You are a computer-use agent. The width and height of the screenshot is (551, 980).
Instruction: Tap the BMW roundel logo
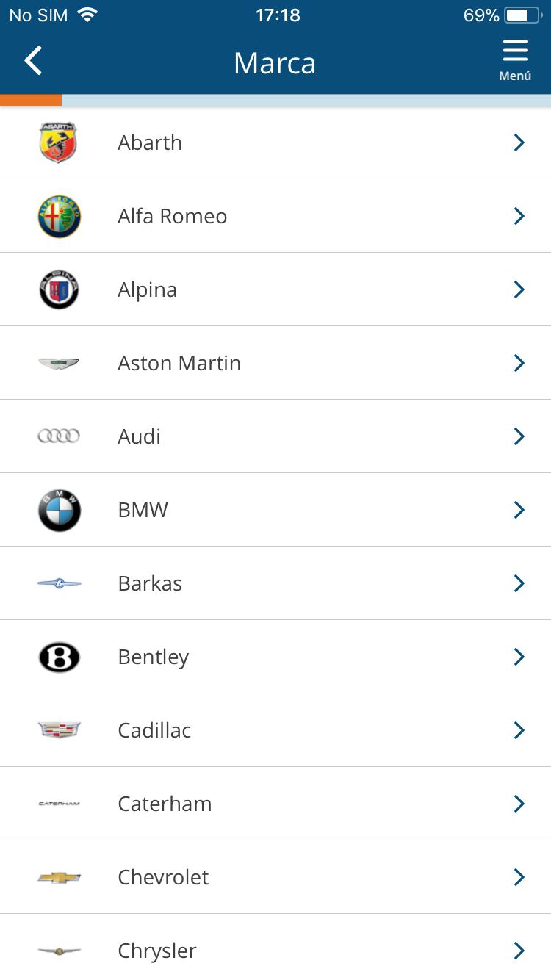click(59, 510)
